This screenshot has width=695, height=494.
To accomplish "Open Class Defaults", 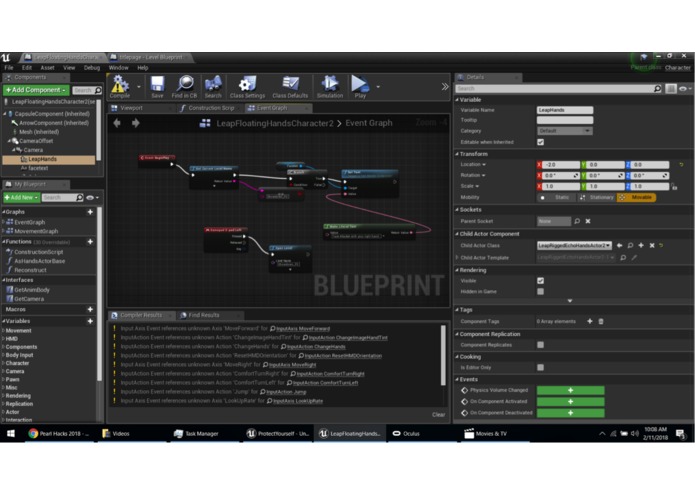I will pos(290,86).
